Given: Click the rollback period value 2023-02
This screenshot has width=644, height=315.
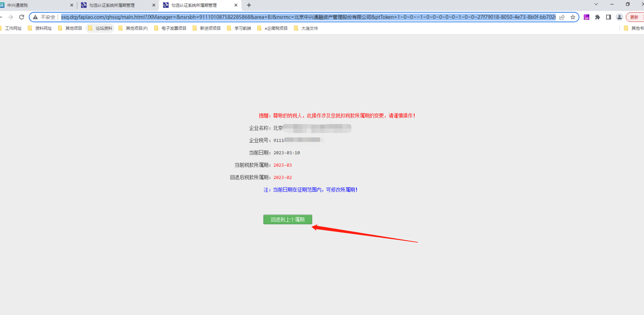Looking at the screenshot, I should point(283,177).
